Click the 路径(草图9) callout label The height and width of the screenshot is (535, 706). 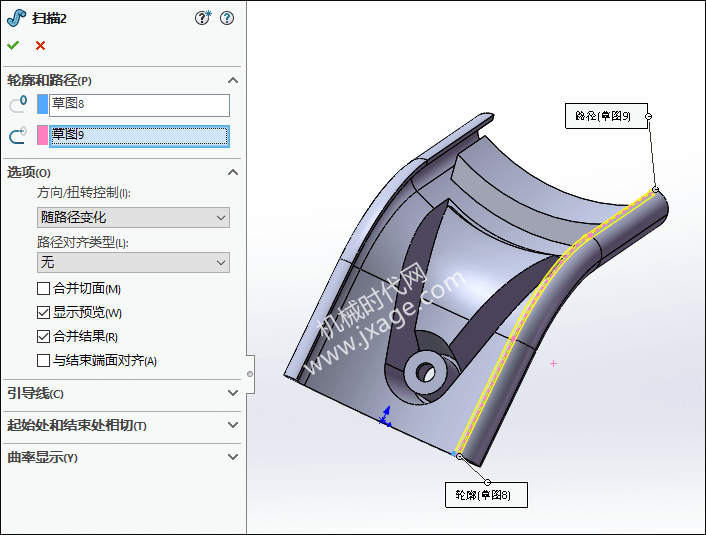pyautogui.click(x=606, y=116)
